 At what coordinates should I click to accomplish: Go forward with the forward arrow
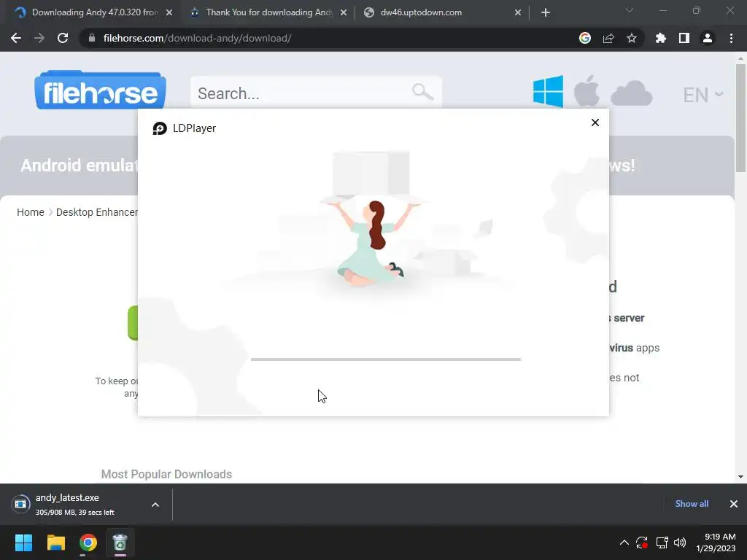pyautogui.click(x=39, y=38)
